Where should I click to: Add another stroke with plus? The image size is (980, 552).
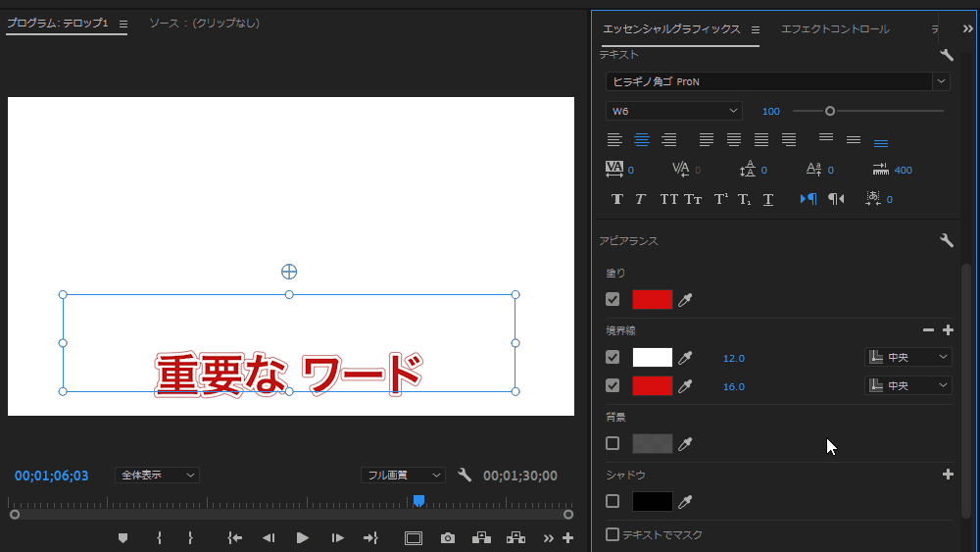(948, 330)
